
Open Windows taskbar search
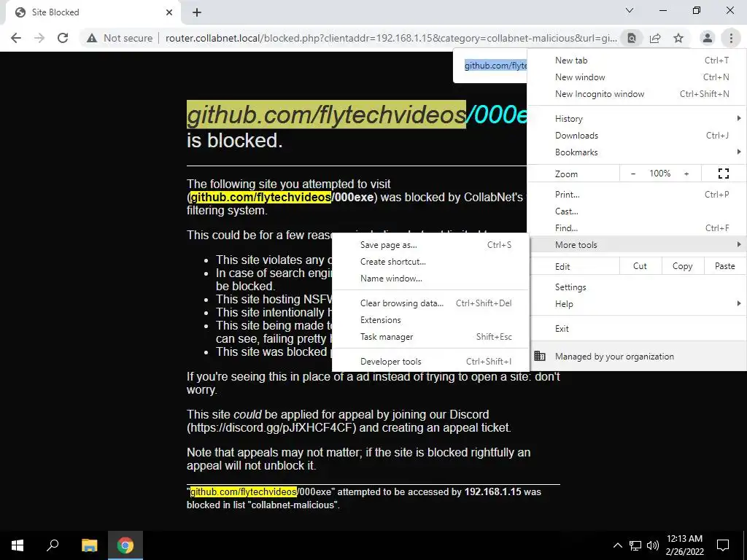(53, 545)
